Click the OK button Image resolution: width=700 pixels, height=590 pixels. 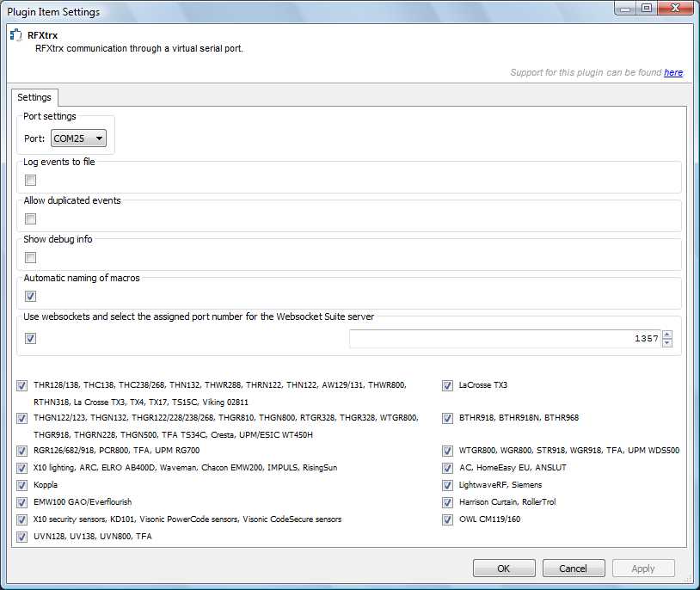tap(504, 568)
